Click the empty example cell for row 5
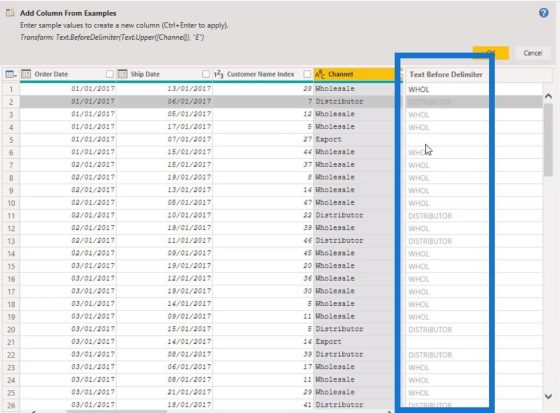This screenshot has width=560, height=413. [447, 140]
